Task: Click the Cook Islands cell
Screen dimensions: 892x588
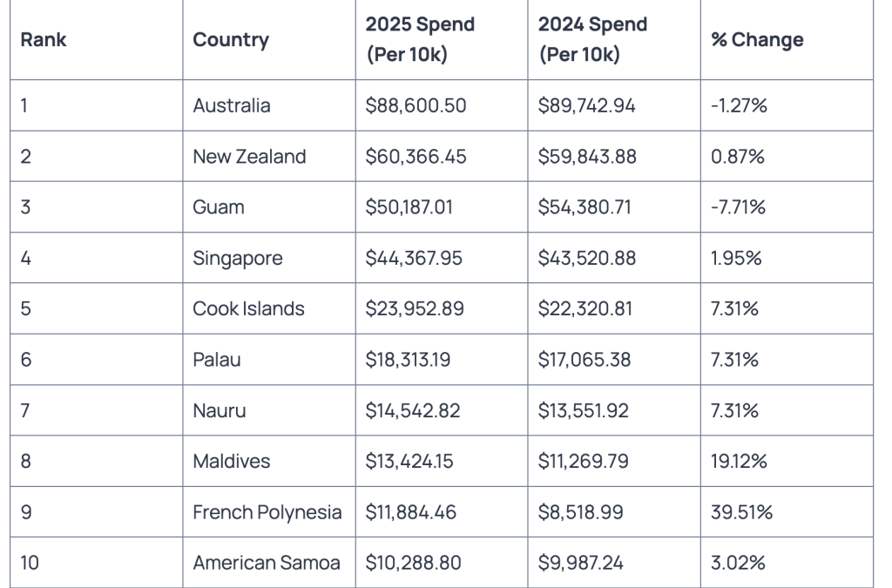Action: click(x=248, y=308)
